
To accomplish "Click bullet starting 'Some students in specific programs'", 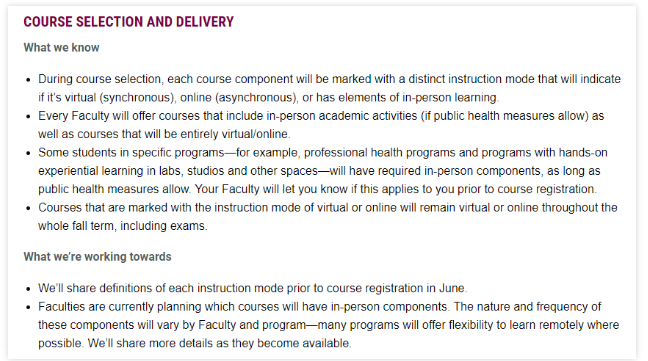I will click(323, 171).
